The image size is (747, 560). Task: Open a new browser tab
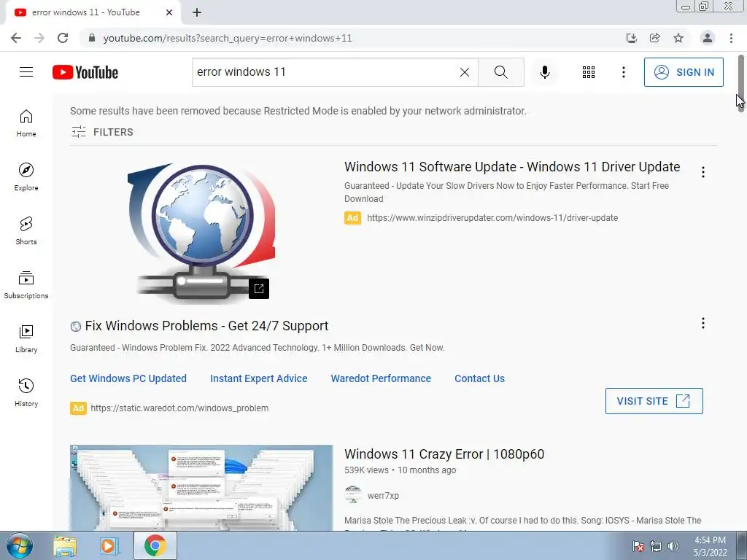tap(197, 12)
